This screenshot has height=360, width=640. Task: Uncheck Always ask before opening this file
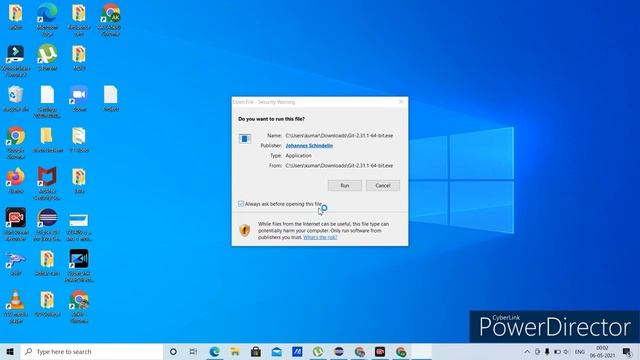point(241,204)
